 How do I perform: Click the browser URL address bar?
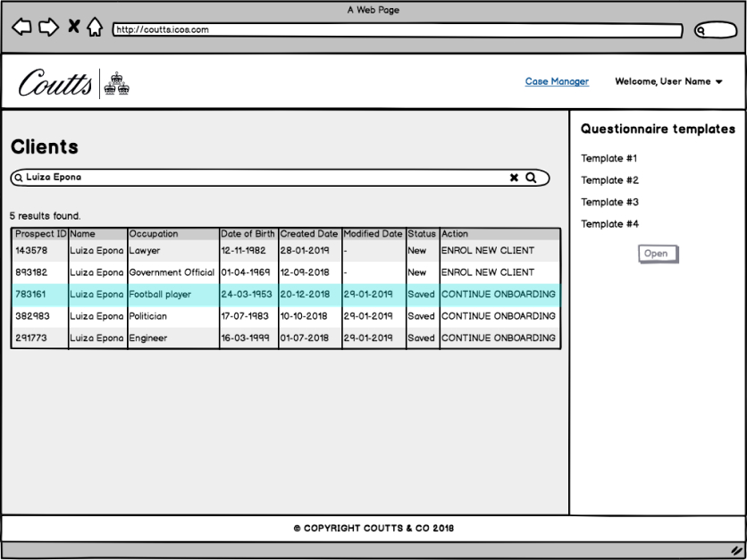(x=393, y=30)
